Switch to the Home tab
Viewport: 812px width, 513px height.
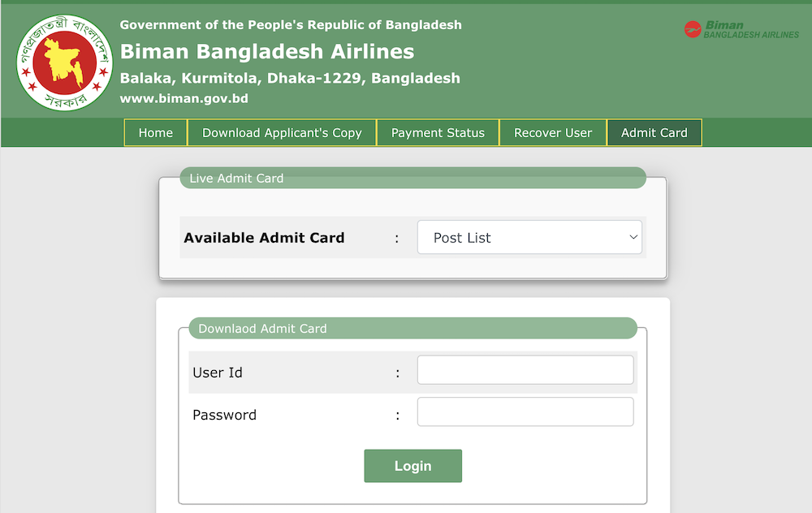pos(155,132)
